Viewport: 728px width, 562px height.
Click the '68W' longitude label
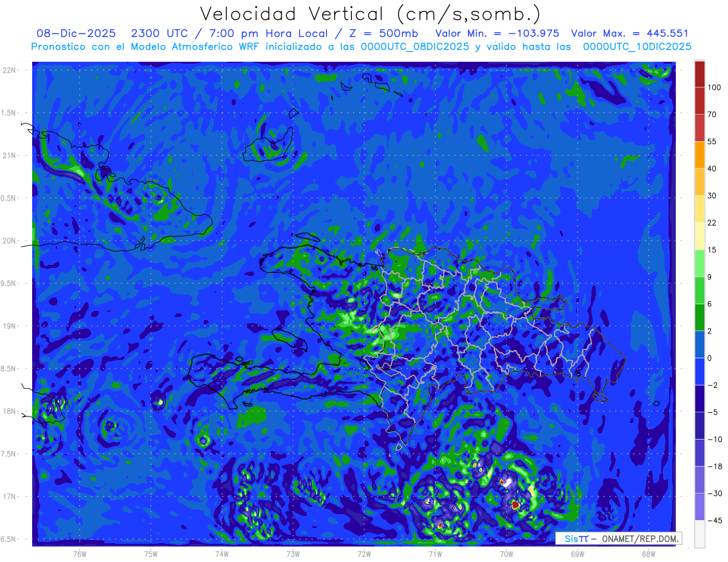coord(649,554)
